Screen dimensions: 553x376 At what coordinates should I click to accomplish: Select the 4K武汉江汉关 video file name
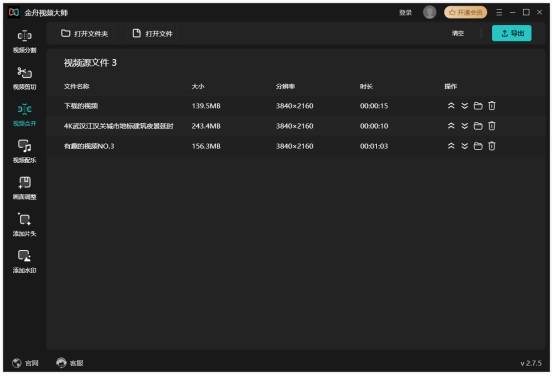point(118,126)
